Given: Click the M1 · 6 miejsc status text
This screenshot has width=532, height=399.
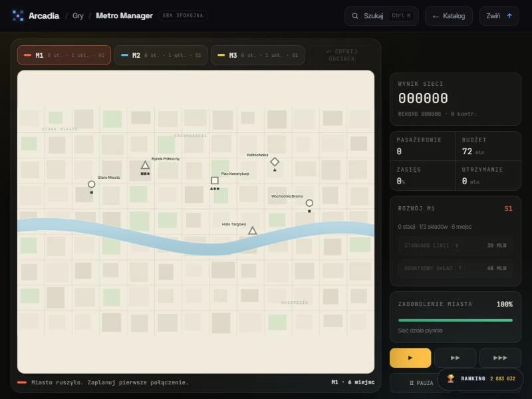Looking at the screenshot, I should coord(353,382).
